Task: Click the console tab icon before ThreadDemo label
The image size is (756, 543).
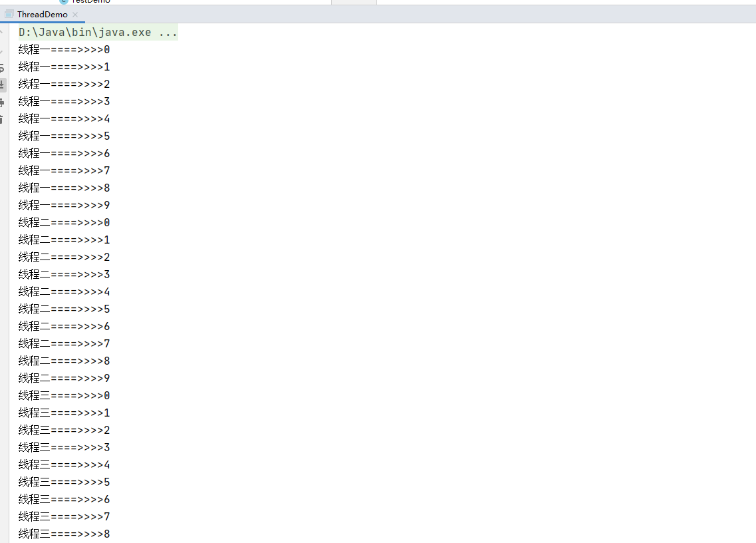Action: coord(9,13)
